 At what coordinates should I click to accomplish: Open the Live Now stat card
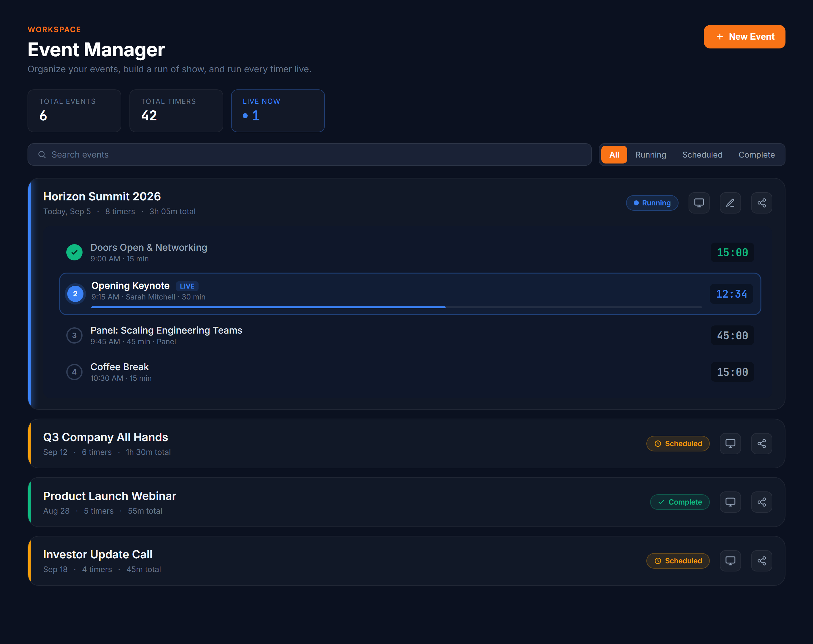[x=278, y=111]
